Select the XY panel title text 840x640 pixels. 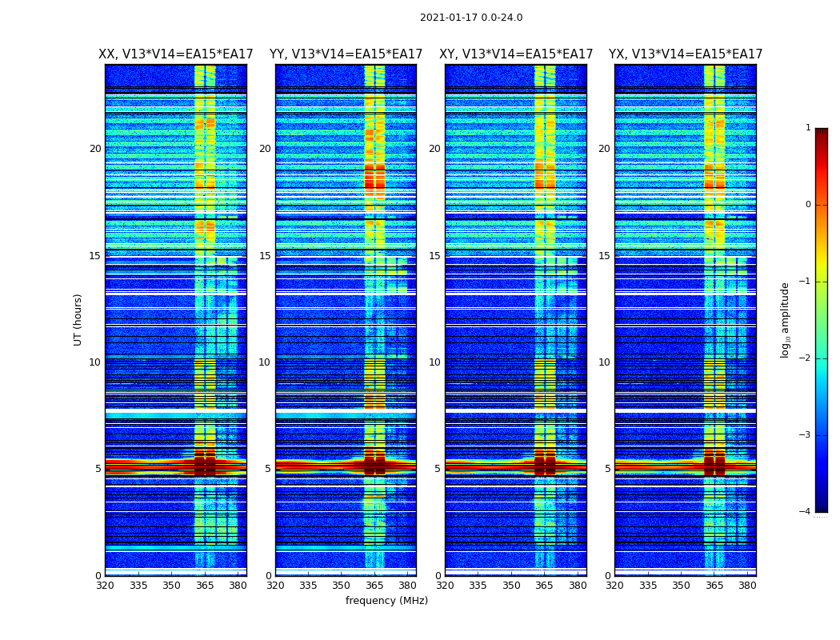click(x=516, y=54)
